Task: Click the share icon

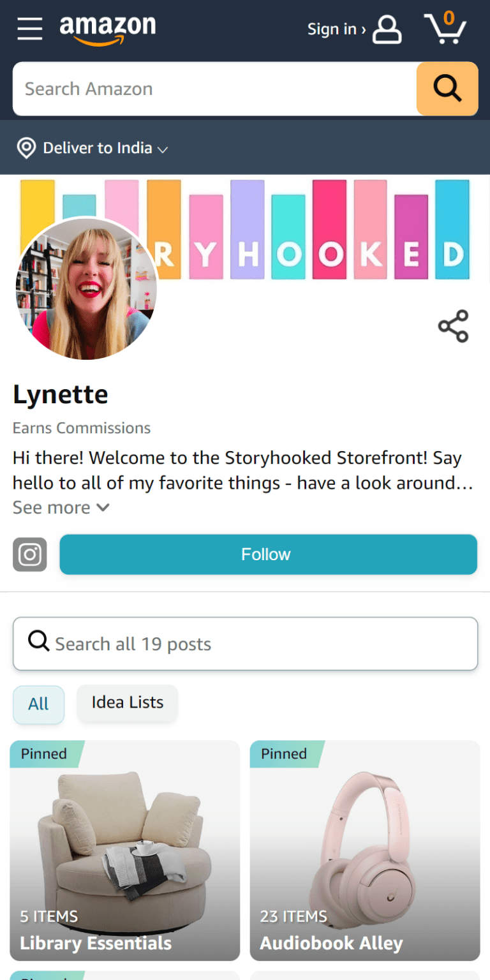Action: [x=453, y=326]
